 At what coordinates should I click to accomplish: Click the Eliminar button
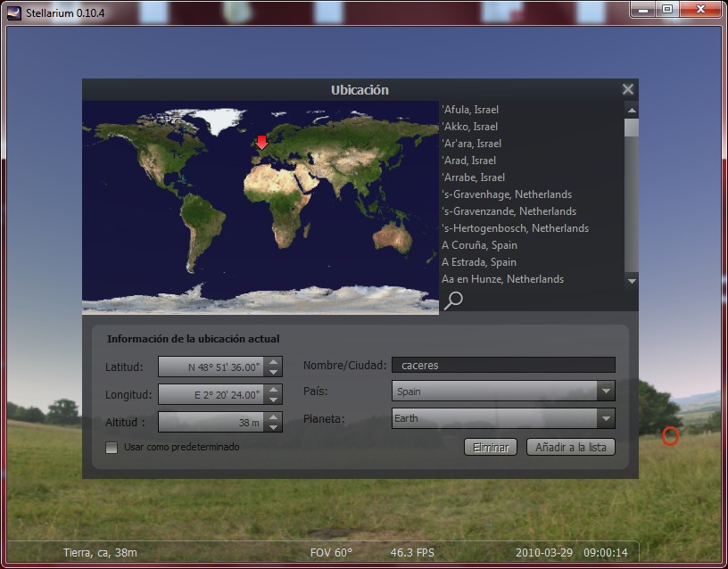coord(491,448)
